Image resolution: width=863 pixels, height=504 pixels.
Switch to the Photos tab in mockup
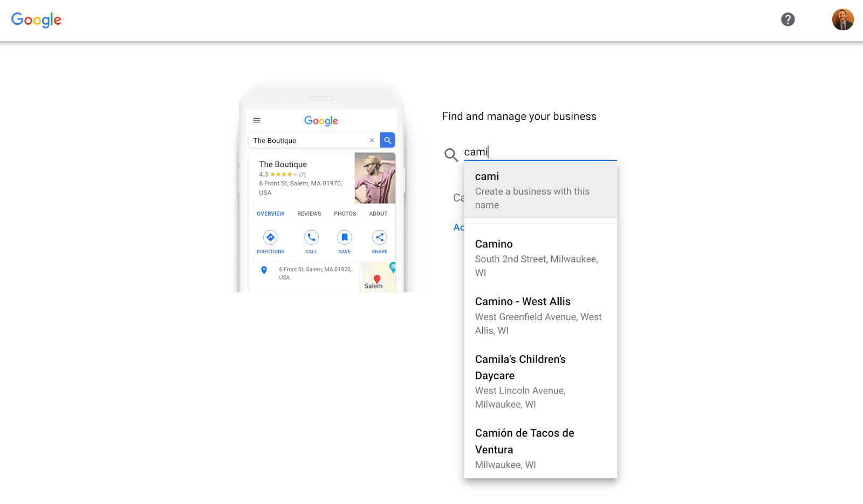pos(345,213)
